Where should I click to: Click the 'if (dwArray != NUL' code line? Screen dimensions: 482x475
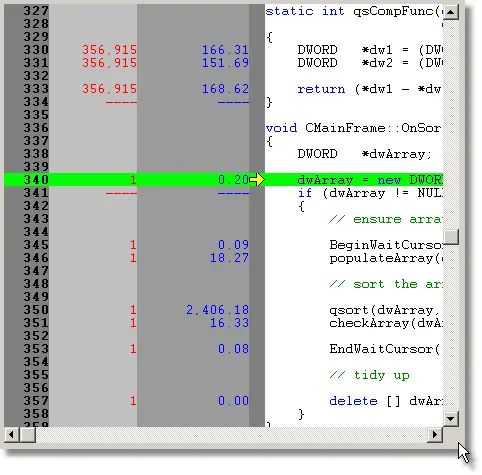pos(370,193)
